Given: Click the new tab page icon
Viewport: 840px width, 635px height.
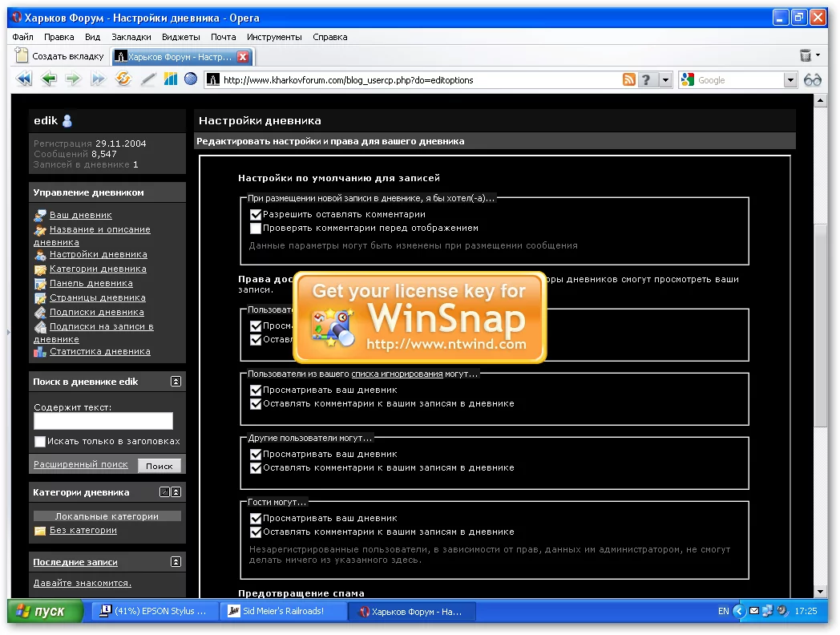Looking at the screenshot, I should point(22,55).
